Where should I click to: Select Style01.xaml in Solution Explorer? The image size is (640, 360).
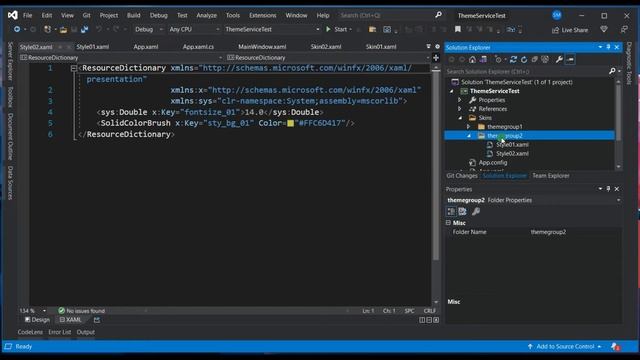[x=512, y=145]
